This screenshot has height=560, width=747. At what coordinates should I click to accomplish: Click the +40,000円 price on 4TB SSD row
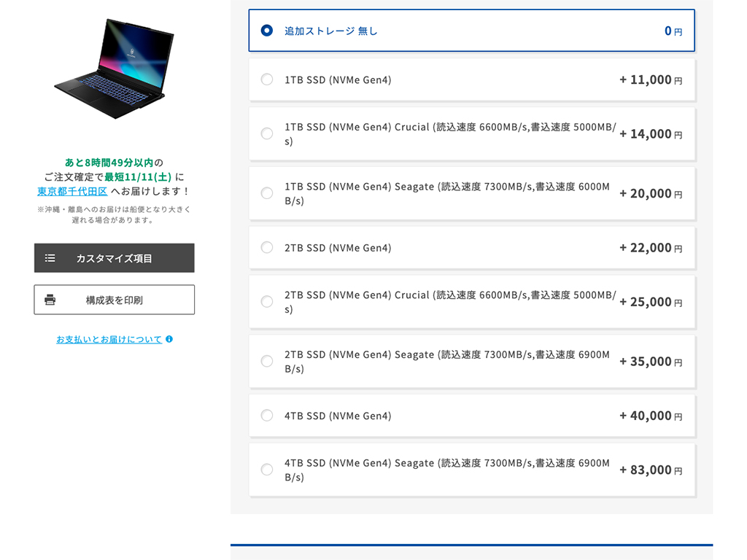tap(651, 416)
